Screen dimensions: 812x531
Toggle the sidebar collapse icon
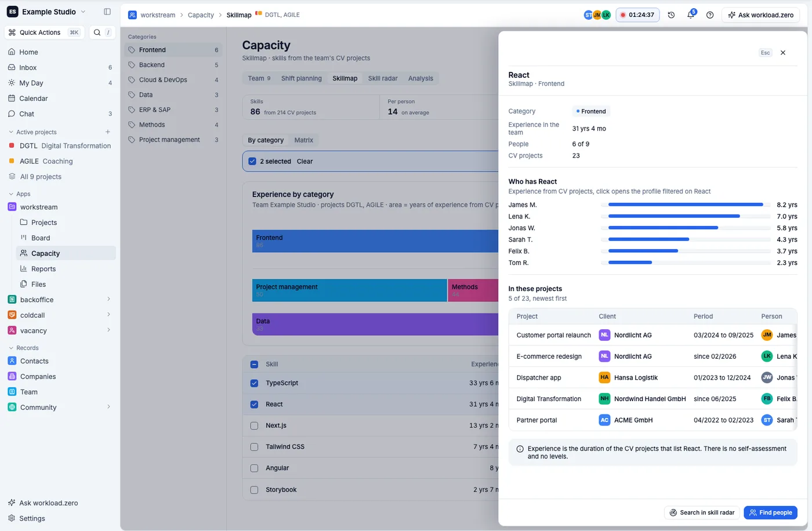[107, 12]
